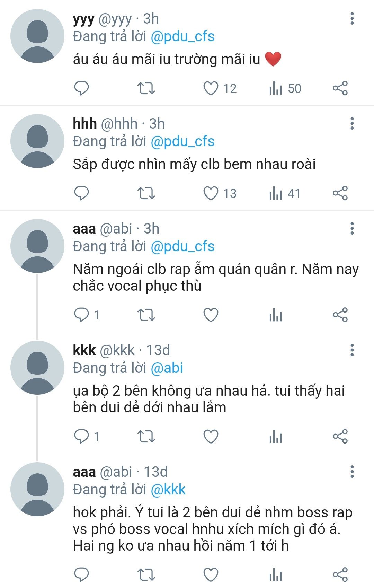Expand options menu for kkk's reply
Screen dimensions: 374x588
(x=352, y=350)
